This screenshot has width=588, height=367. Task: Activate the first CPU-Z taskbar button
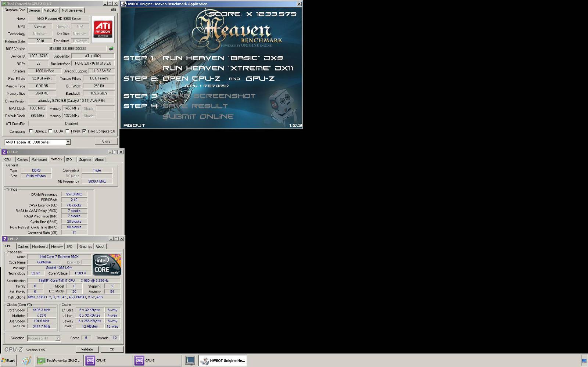tap(108, 360)
